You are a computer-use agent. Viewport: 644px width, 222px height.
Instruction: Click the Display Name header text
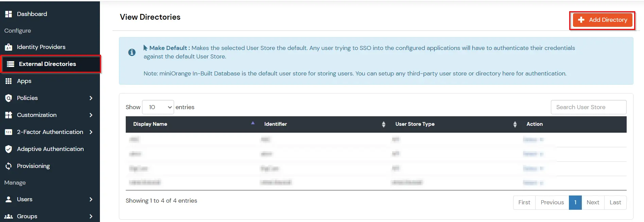pyautogui.click(x=150, y=124)
